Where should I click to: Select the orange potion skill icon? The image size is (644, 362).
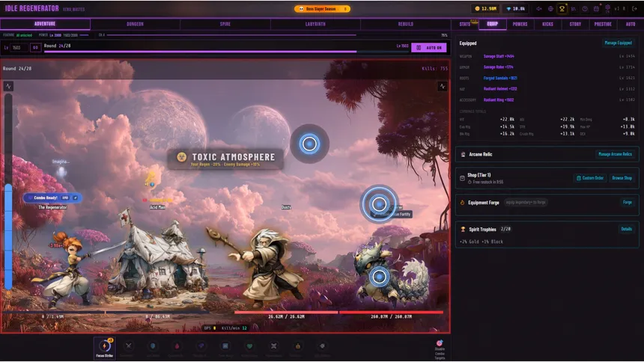[298, 346]
